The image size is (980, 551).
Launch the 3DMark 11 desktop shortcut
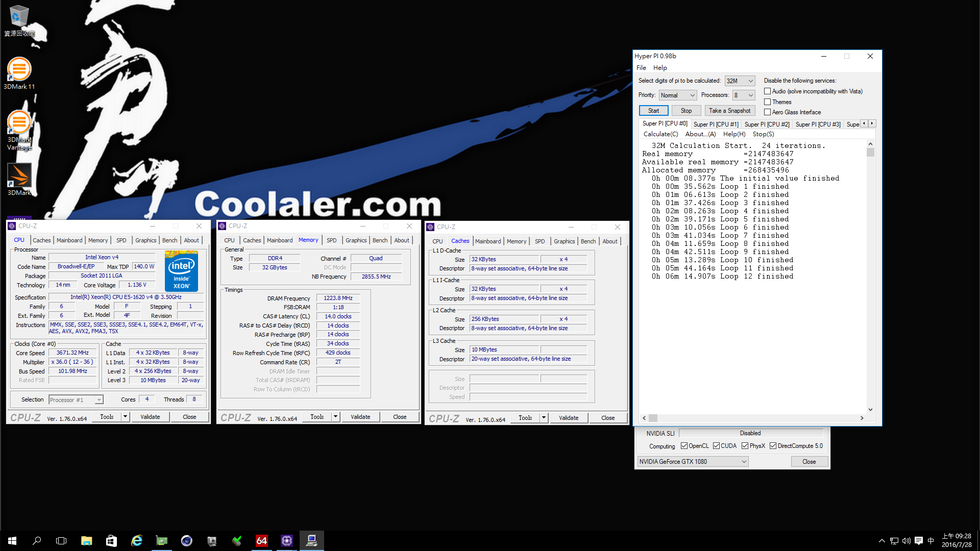tap(19, 73)
